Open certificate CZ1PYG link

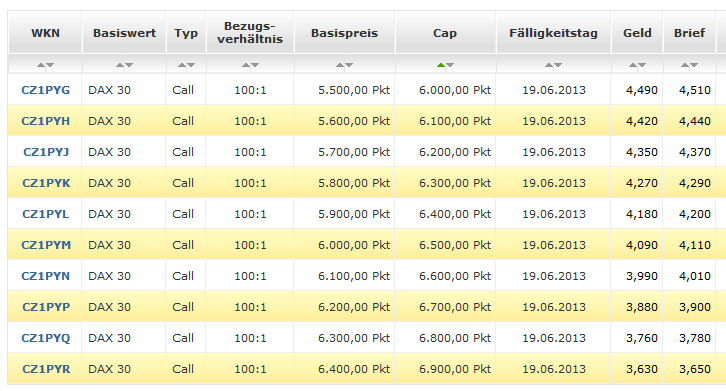coord(45,90)
